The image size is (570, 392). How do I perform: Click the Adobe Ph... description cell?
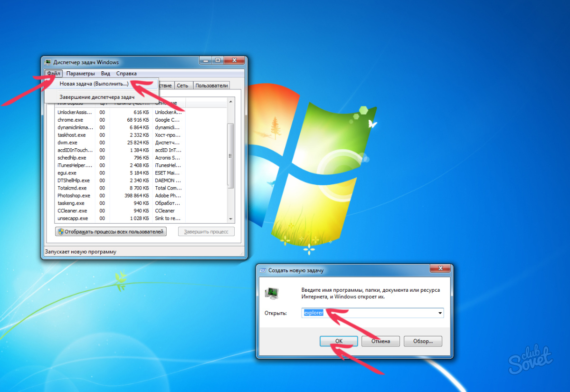(x=168, y=195)
